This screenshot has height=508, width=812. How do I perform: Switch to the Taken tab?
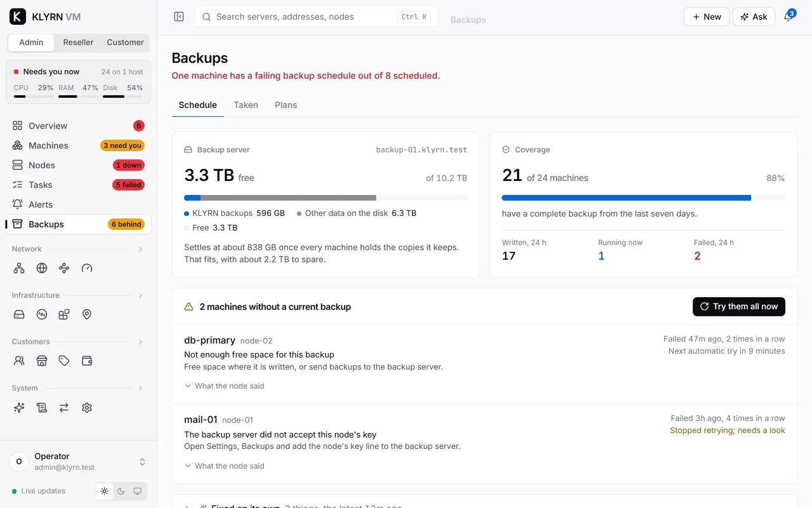click(246, 105)
